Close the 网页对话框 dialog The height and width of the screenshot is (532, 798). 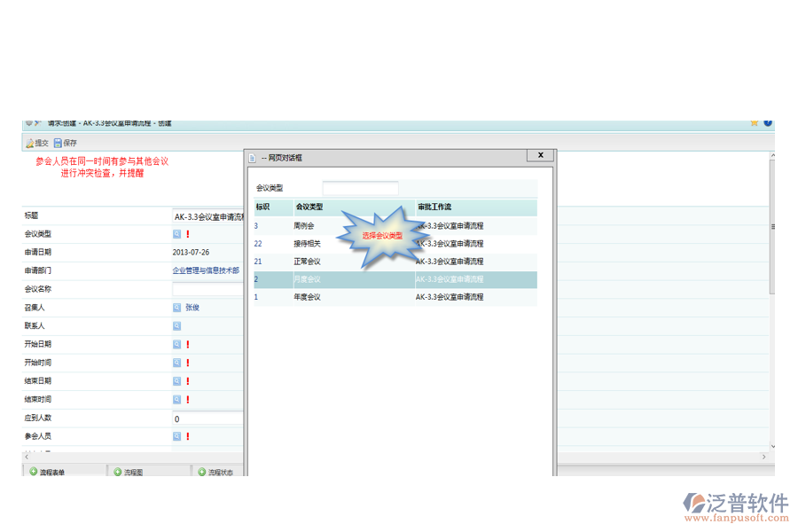click(x=541, y=155)
